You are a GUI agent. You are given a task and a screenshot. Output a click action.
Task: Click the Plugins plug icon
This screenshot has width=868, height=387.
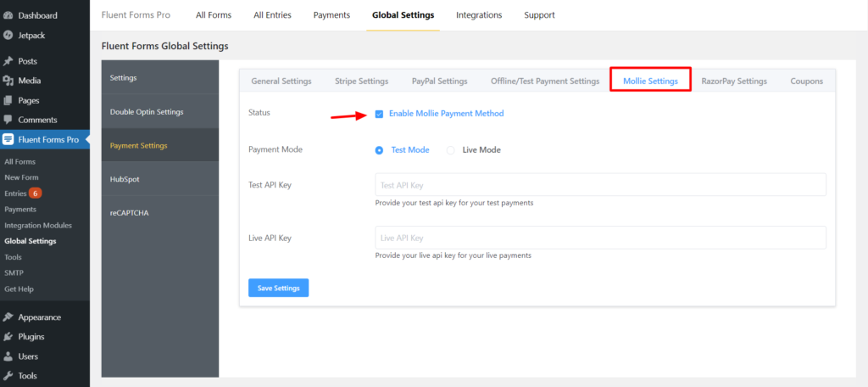click(8, 337)
